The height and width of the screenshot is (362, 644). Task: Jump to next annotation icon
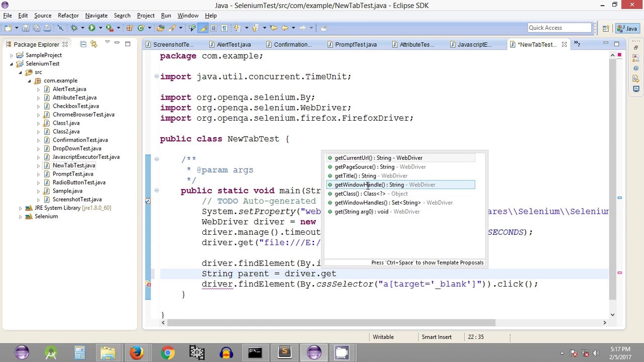click(x=236, y=28)
